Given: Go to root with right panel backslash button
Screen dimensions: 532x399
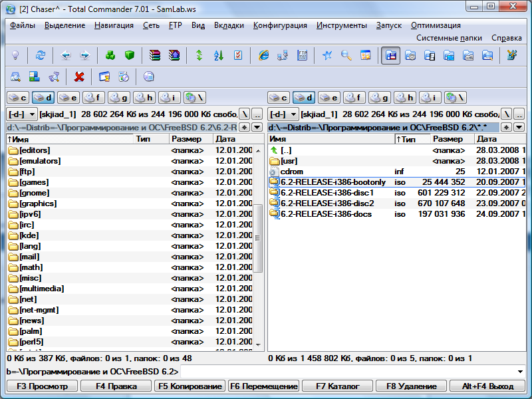Looking at the screenshot, I should pyautogui.click(x=506, y=114).
